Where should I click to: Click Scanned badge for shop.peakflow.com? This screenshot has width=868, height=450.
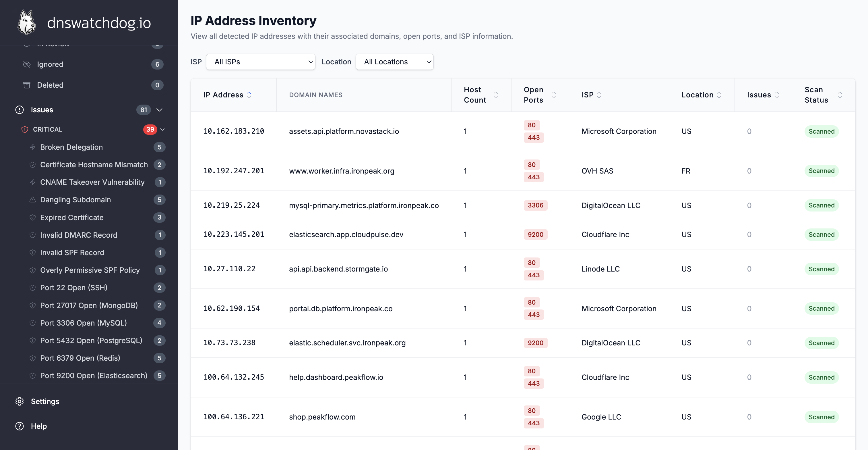[821, 417]
